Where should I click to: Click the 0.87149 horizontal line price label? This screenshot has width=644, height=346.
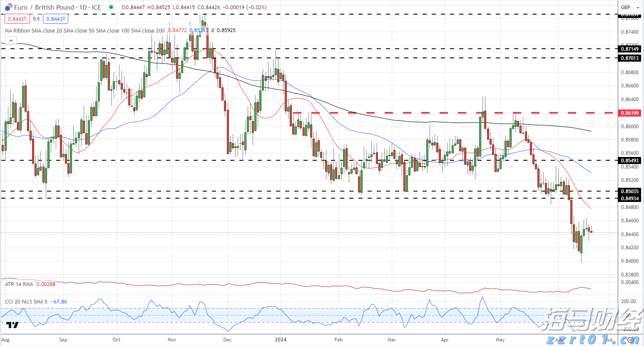(x=630, y=49)
